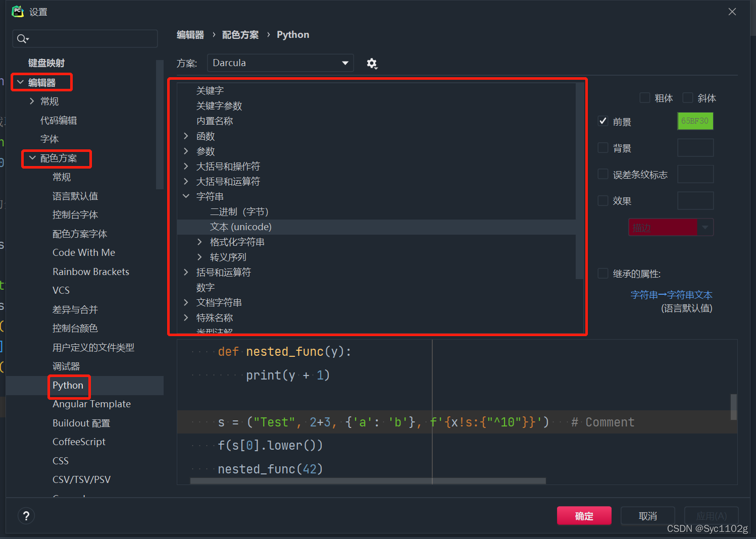Open the help question mark button
This screenshot has height=539, width=756.
(x=26, y=516)
